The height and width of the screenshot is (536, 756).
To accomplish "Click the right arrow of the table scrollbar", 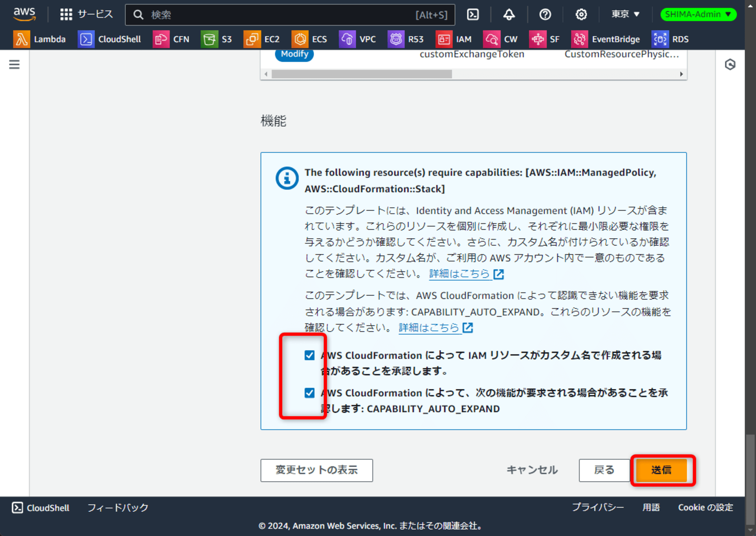I will 681,74.
